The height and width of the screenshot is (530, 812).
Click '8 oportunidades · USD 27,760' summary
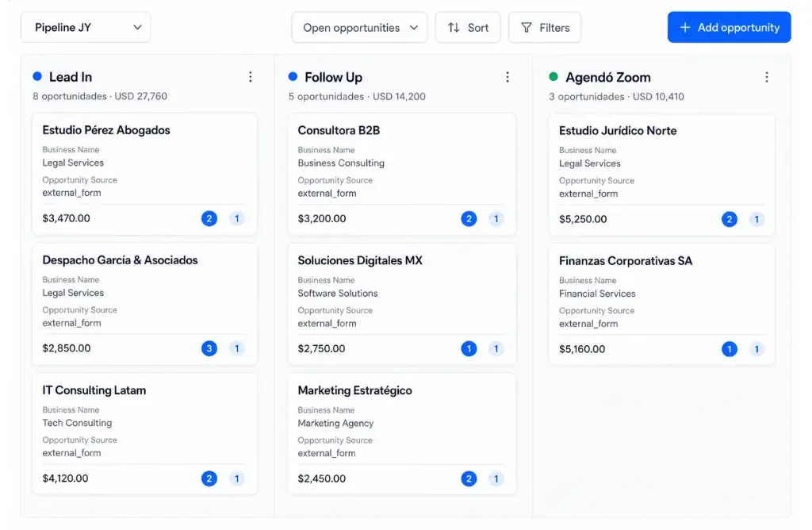click(x=100, y=96)
